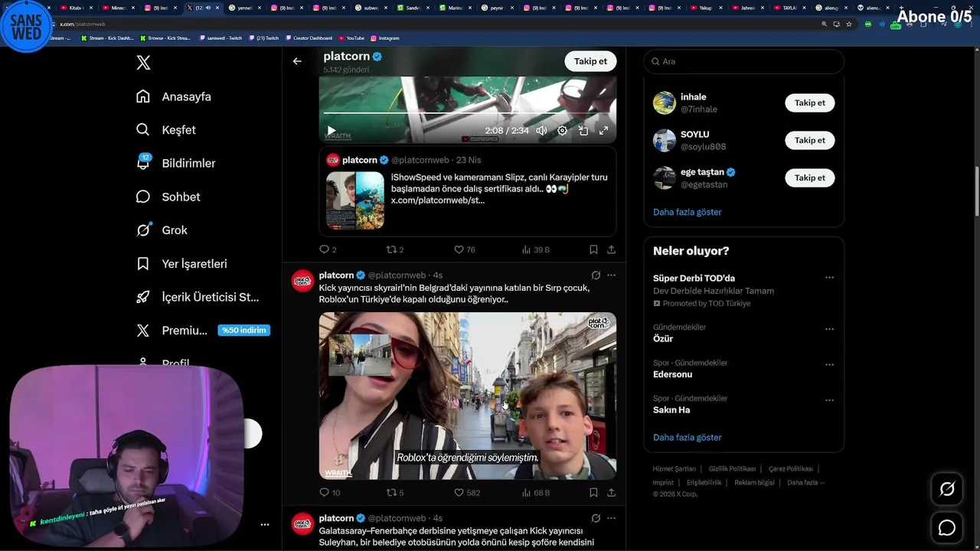The width and height of the screenshot is (980, 551).
Task: Open the floating Grok button
Action: (947, 489)
